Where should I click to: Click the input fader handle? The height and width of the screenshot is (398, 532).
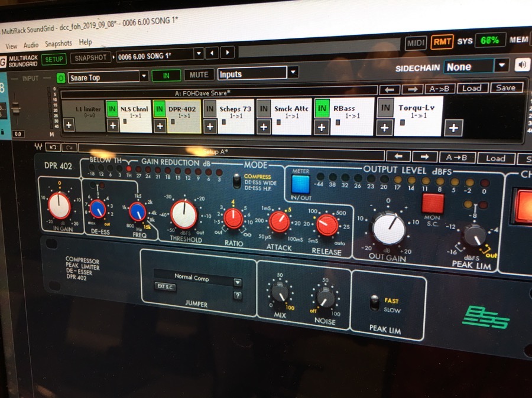(15, 109)
